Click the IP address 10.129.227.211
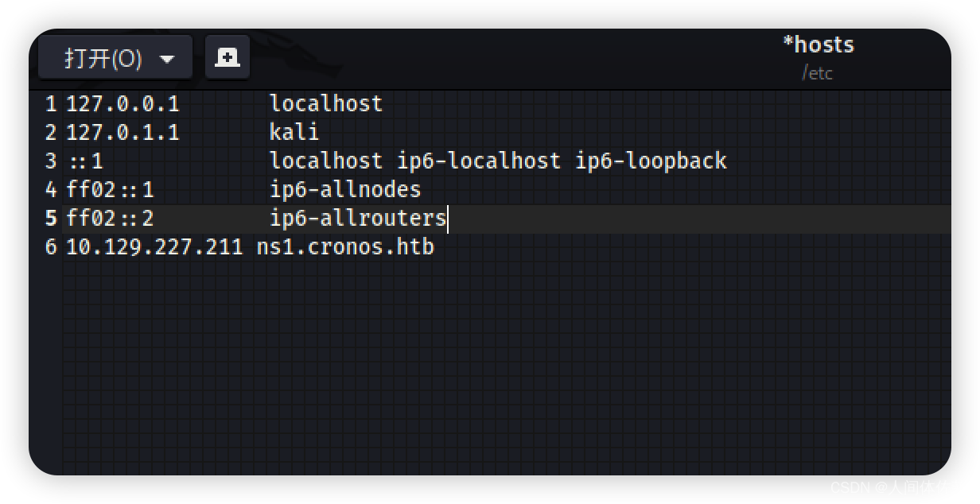Image resolution: width=980 pixels, height=504 pixels. click(x=154, y=247)
